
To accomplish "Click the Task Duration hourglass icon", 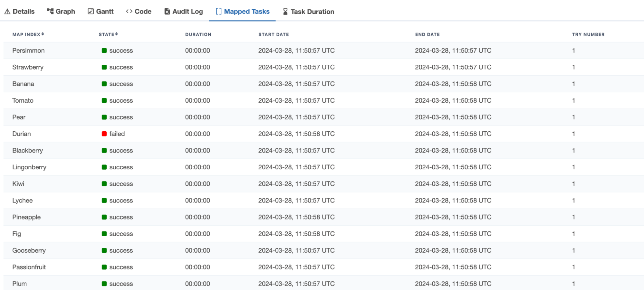I will (285, 12).
